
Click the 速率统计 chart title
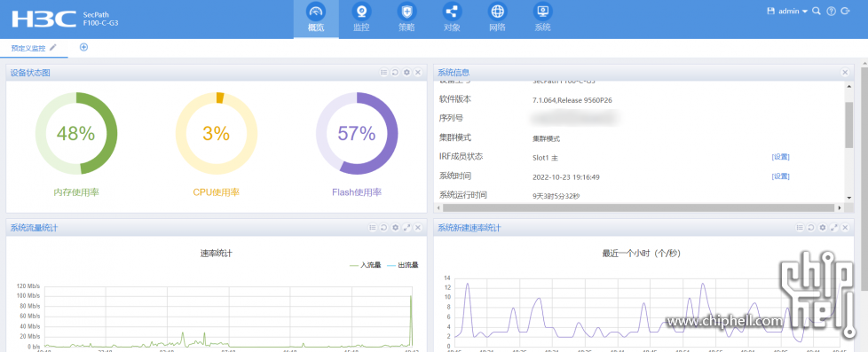(216, 254)
